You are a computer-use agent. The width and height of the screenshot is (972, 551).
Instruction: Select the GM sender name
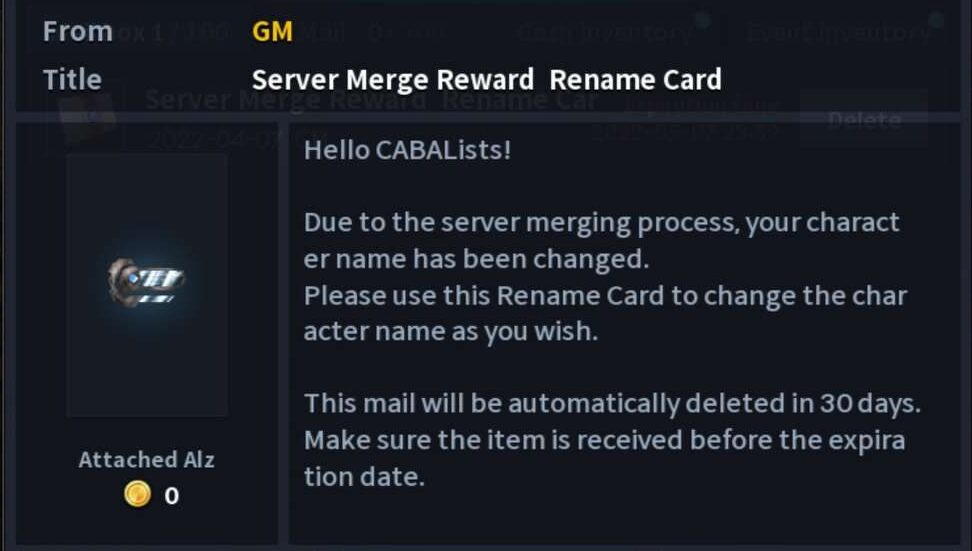[272, 32]
